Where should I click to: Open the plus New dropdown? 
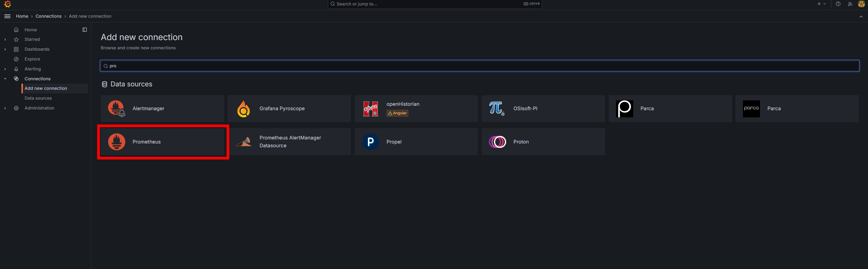[821, 4]
